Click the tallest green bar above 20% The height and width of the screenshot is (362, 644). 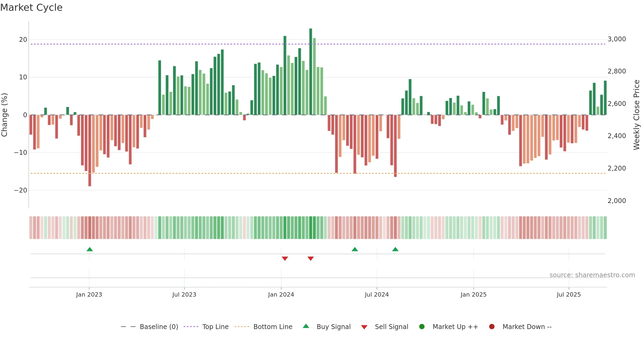(x=311, y=72)
